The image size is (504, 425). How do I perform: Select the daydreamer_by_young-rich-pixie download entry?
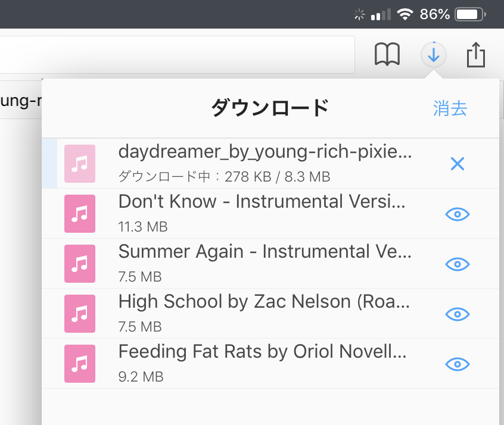click(x=265, y=152)
